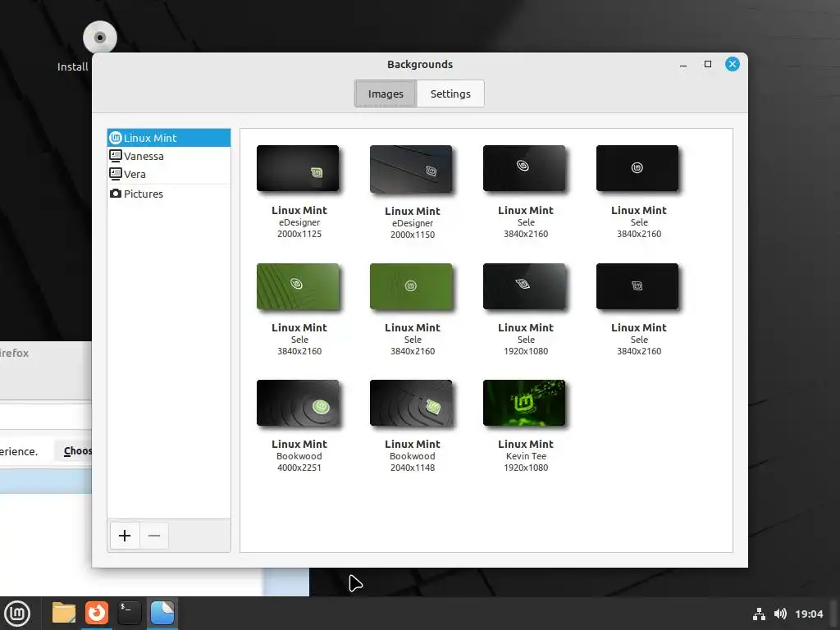Pick the Sele 1920x1080 dark wallpaper
The width and height of the screenshot is (840, 630).
[x=524, y=286]
